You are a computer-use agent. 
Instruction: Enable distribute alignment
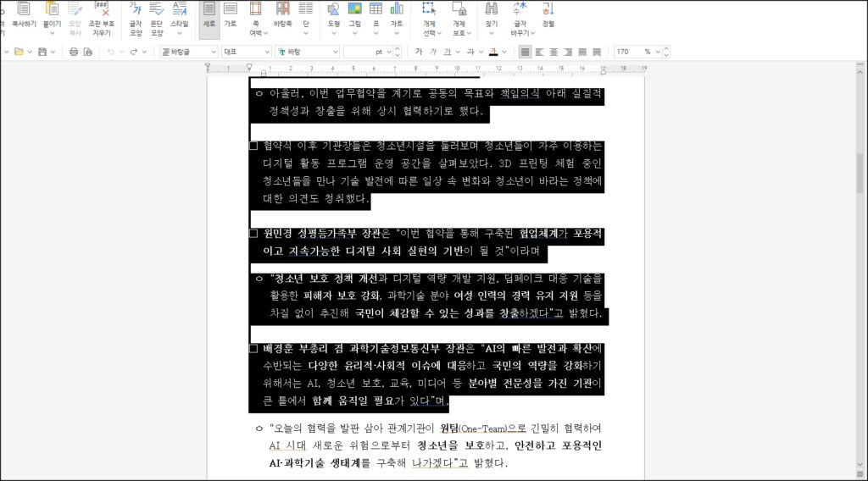pos(582,52)
